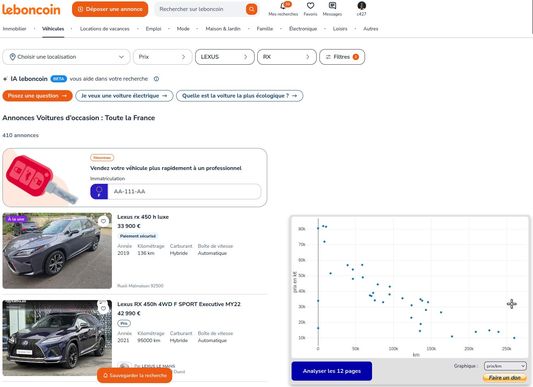Open the LEXUS brand filter
533x387 pixels.
(224, 57)
